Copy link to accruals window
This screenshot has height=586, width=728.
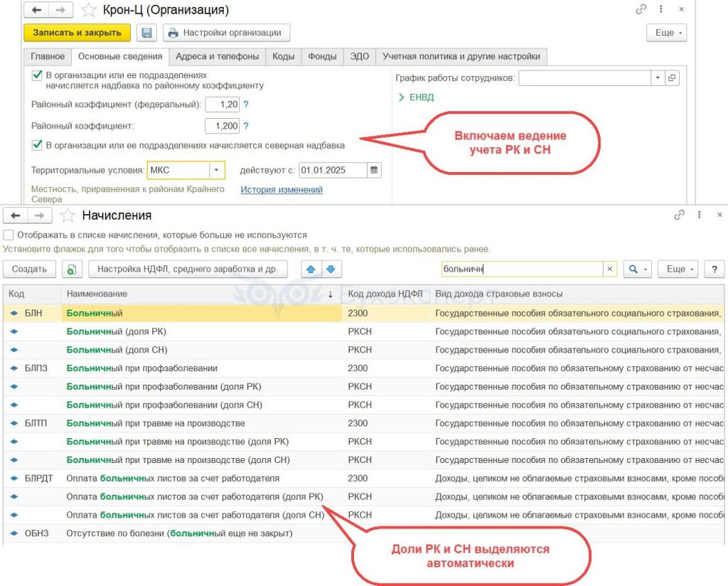(680, 215)
